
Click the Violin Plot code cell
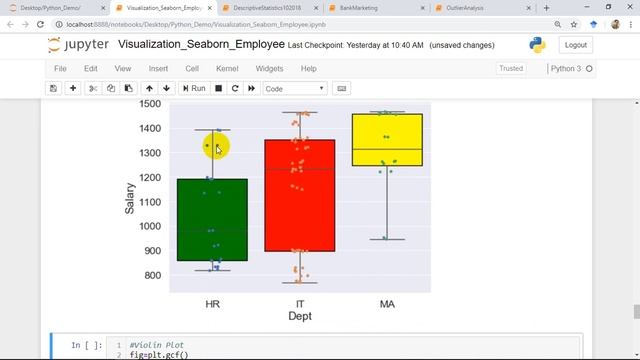coord(343,349)
